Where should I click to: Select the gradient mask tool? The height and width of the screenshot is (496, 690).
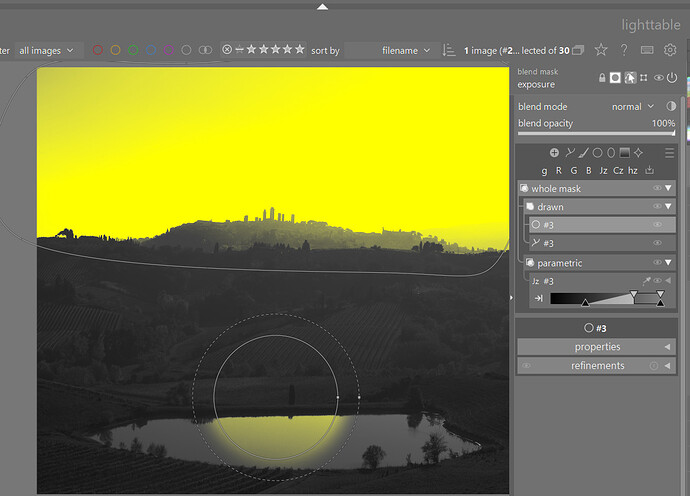point(624,153)
